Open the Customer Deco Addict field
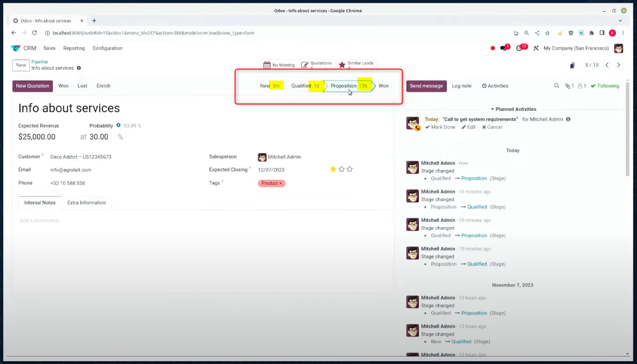637x364 pixels. 81,157
